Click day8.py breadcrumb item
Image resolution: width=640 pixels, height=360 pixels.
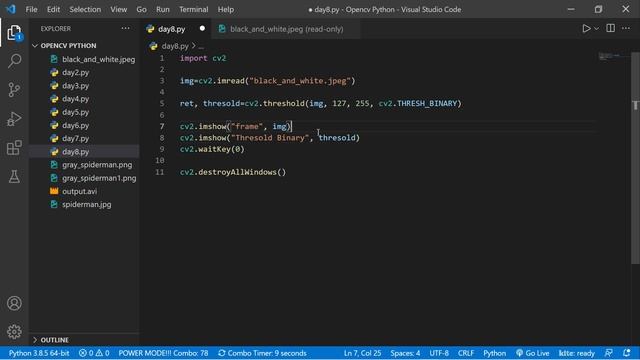(175, 46)
